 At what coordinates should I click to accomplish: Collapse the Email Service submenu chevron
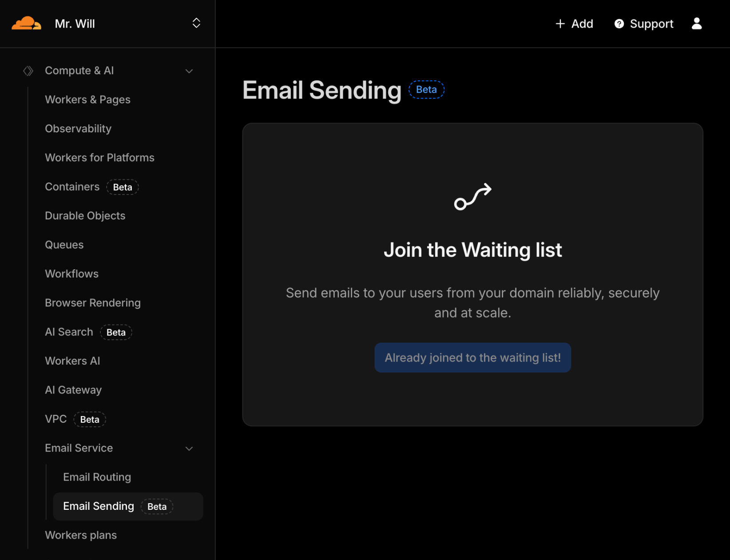click(189, 449)
